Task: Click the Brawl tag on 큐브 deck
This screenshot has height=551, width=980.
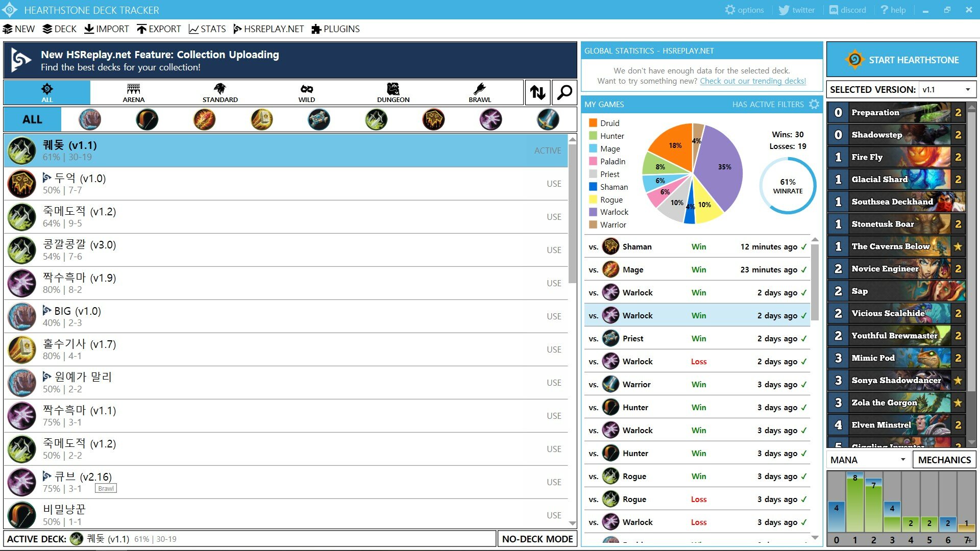Action: [106, 488]
